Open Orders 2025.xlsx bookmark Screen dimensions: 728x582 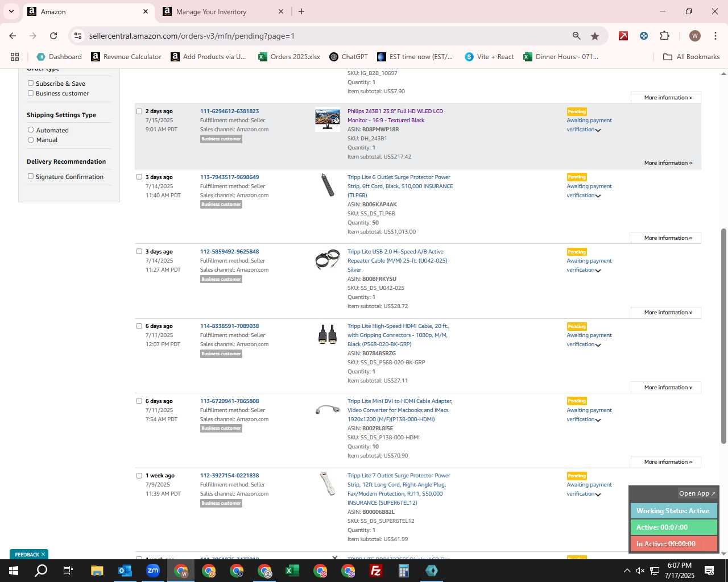coord(289,57)
